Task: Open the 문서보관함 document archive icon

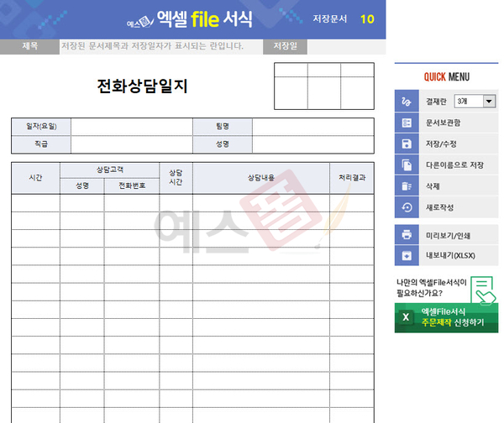Action: tap(407, 123)
